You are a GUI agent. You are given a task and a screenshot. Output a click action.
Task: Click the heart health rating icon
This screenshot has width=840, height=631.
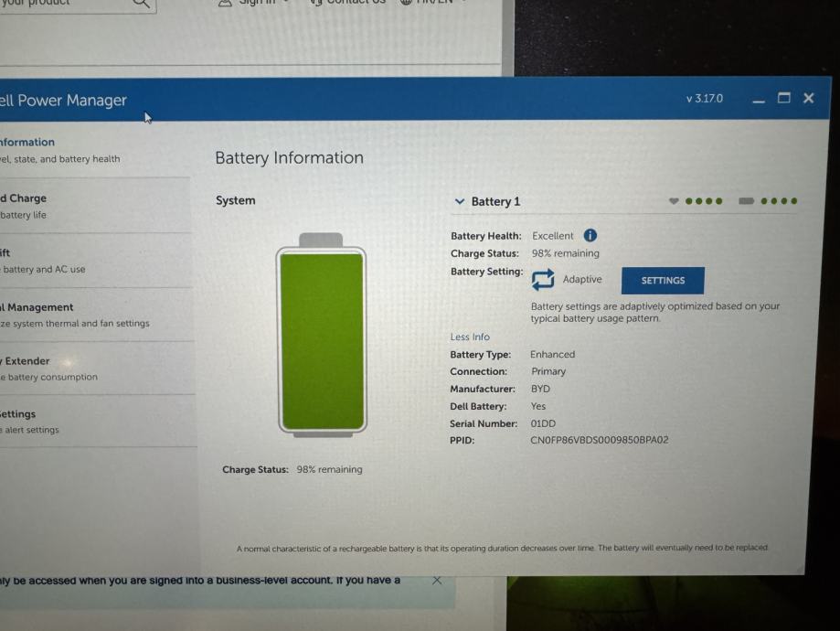[674, 201]
